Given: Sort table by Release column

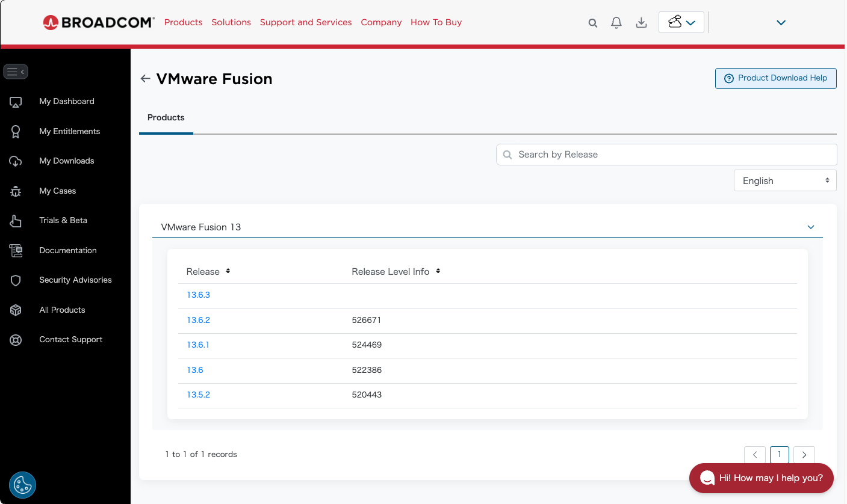Looking at the screenshot, I should coord(228,271).
